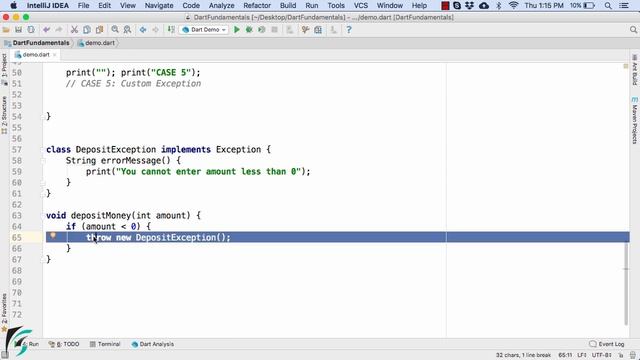
Task: Open the Dart Analysis tool window
Action: point(153,344)
